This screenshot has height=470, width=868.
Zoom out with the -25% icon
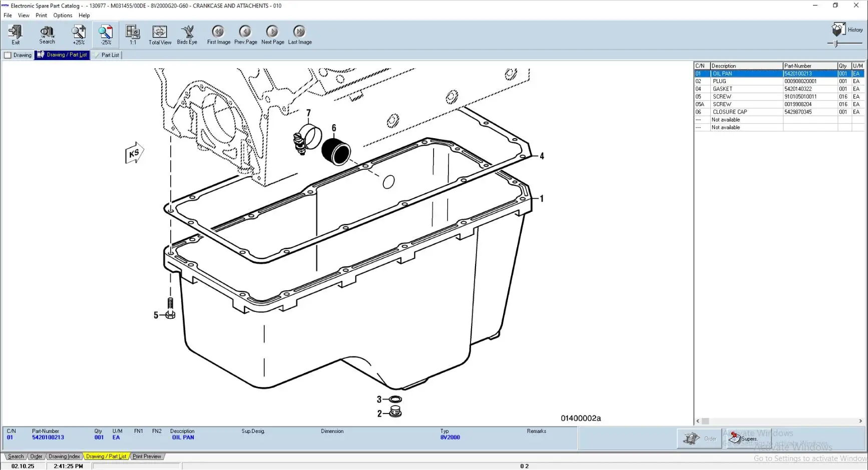tap(106, 35)
